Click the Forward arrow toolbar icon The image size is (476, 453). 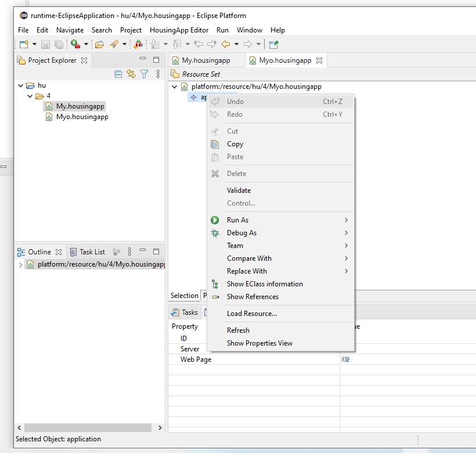(248, 44)
